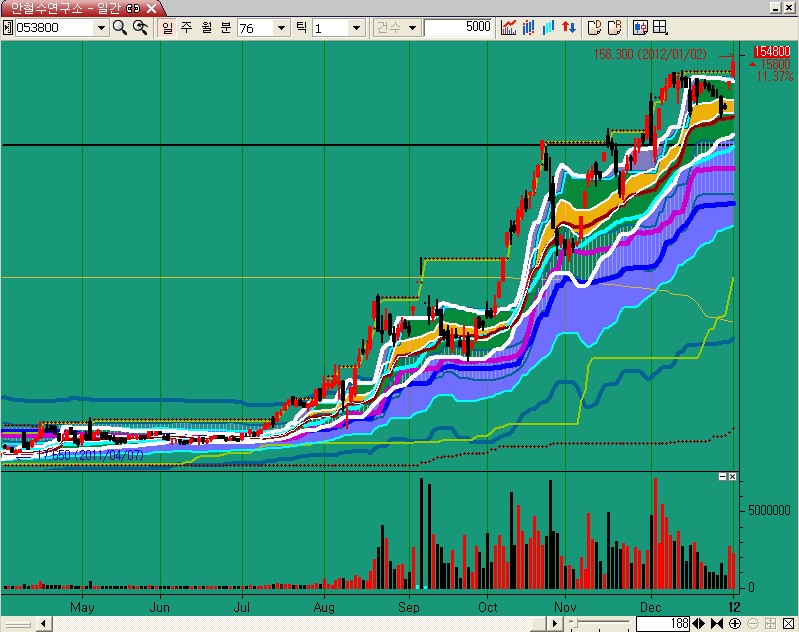Click the circled minus icon at bottom right

(753, 624)
